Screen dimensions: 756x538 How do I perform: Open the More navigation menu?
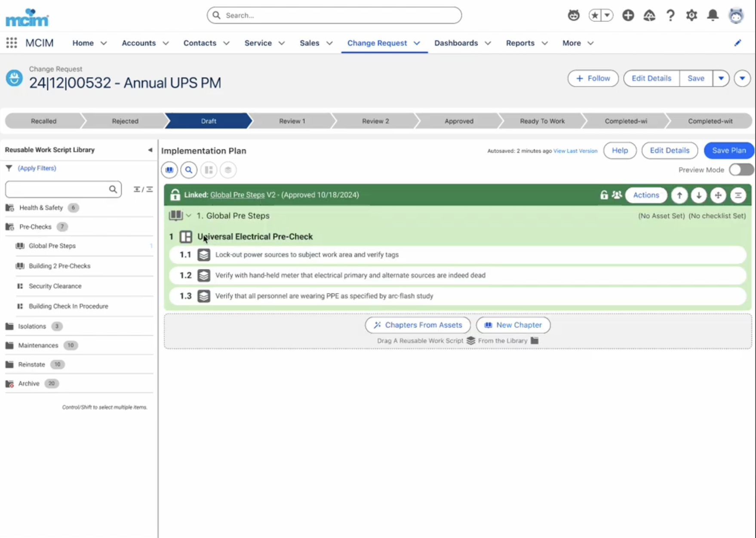coord(578,43)
